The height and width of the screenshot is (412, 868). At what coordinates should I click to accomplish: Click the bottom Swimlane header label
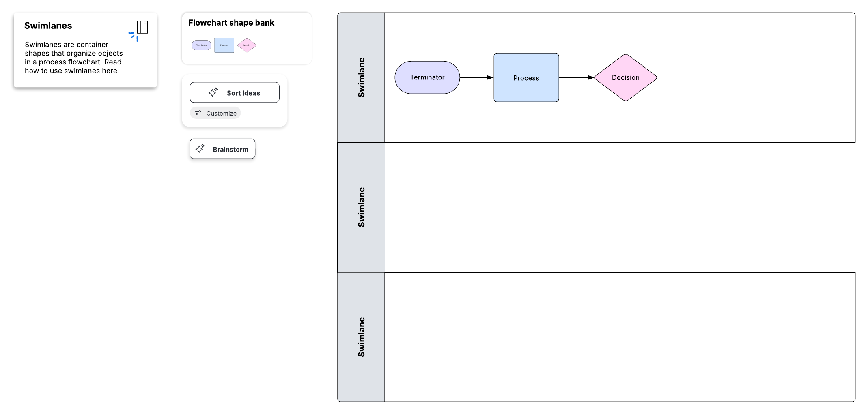click(x=361, y=337)
